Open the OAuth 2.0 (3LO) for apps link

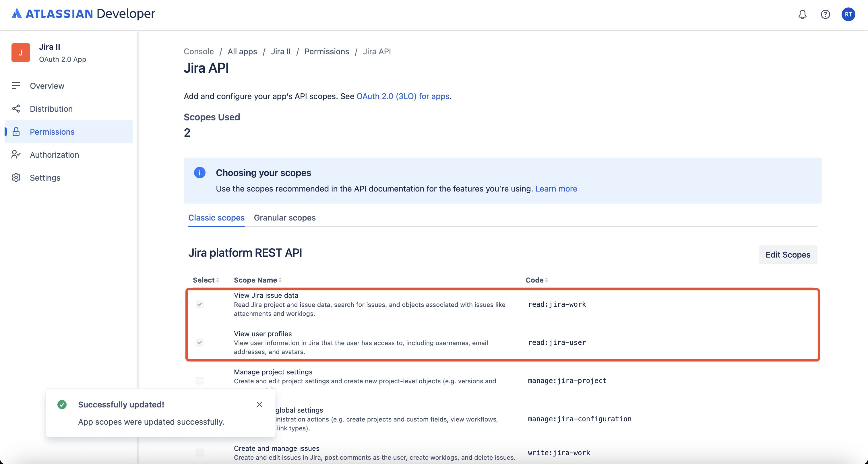(x=403, y=96)
